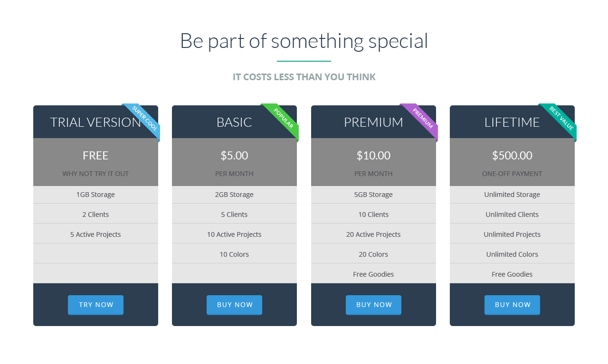608x364 pixels.
Task: Click the TRIAL VERSION plan header
Action: click(x=95, y=122)
